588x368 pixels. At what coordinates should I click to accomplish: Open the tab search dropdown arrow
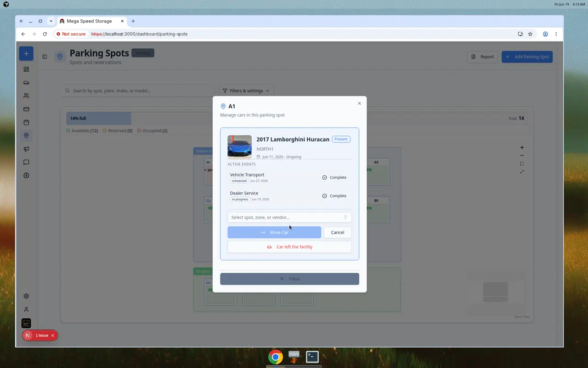click(51, 21)
